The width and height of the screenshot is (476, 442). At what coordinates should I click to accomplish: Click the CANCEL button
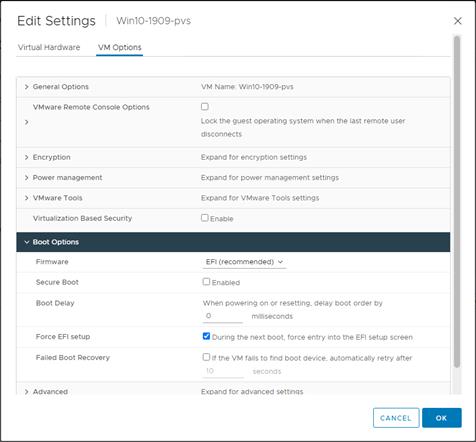(396, 418)
